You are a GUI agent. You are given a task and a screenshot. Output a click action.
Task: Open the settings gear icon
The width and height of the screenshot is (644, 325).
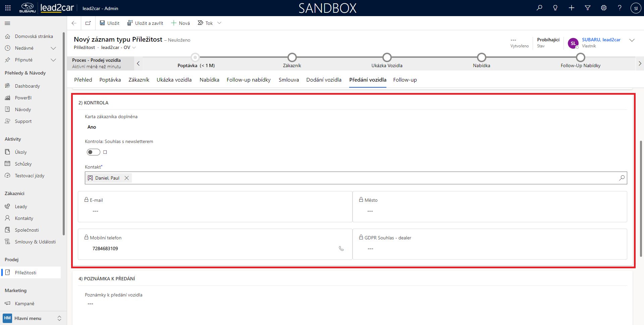pyautogui.click(x=604, y=8)
